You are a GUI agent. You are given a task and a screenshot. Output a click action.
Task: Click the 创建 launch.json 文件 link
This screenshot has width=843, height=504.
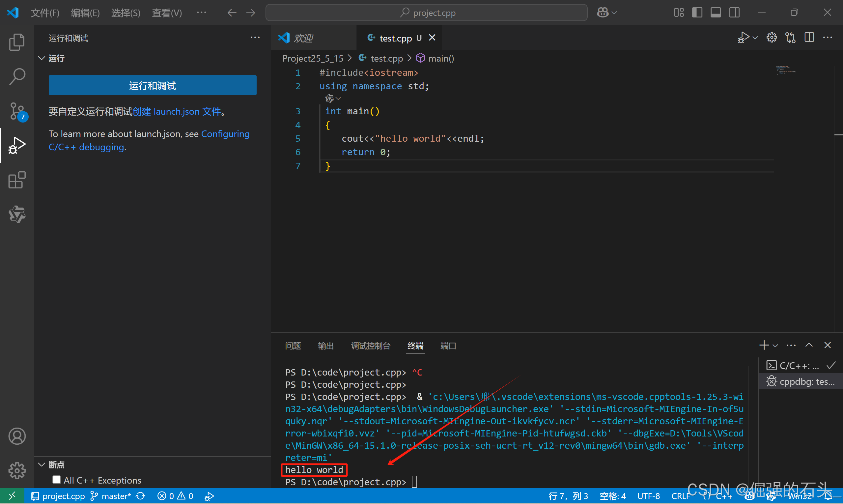click(x=177, y=111)
